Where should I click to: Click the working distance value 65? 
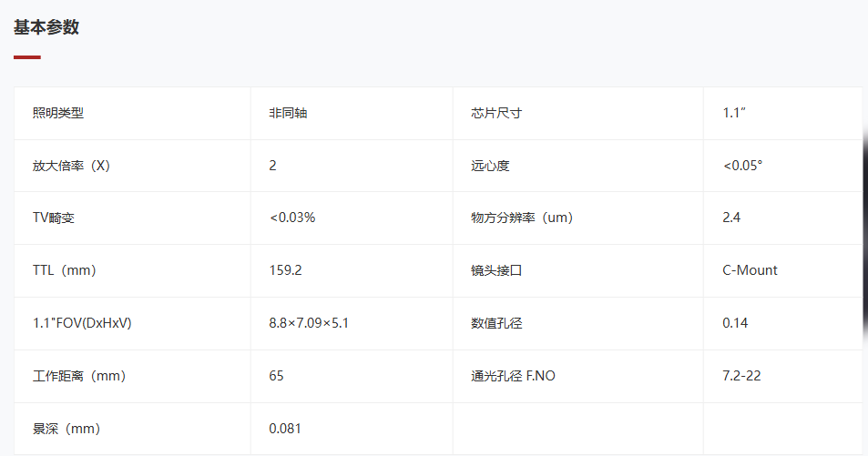pyautogui.click(x=276, y=376)
